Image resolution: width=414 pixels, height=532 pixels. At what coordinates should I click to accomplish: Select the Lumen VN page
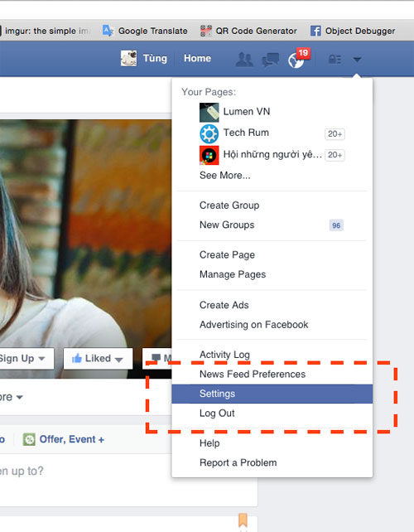[x=272, y=112]
